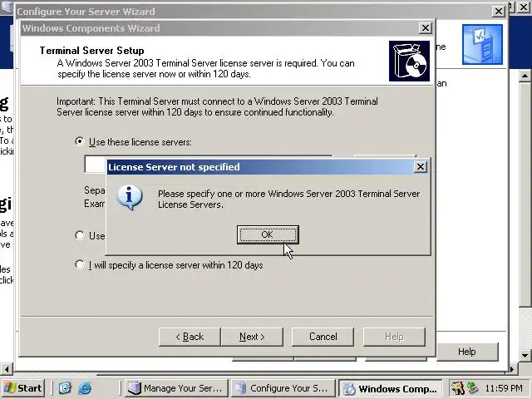Select the 'Use these license servers' radio button
532x399 pixels.
pos(80,141)
